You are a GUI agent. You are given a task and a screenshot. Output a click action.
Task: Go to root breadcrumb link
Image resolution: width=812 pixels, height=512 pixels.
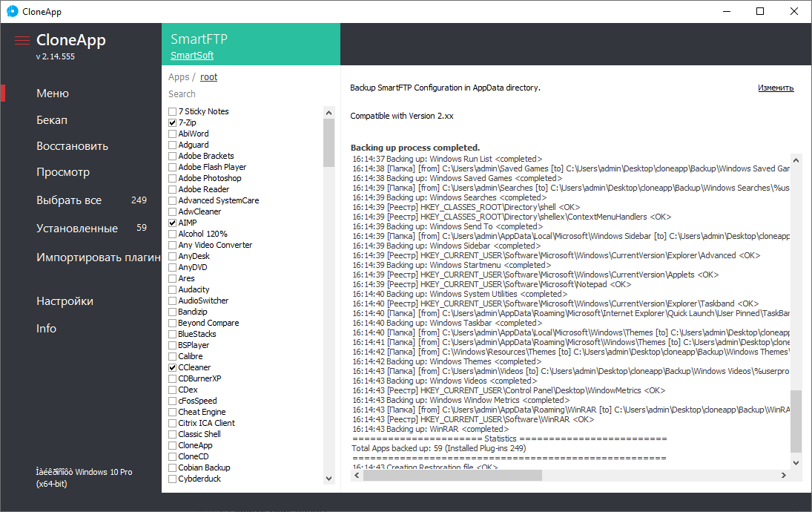[209, 77]
